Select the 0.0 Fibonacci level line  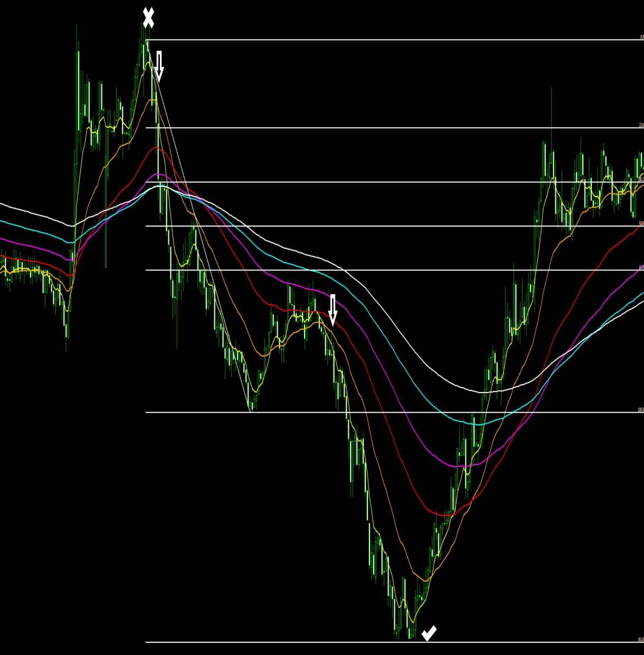pyautogui.click(x=395, y=40)
